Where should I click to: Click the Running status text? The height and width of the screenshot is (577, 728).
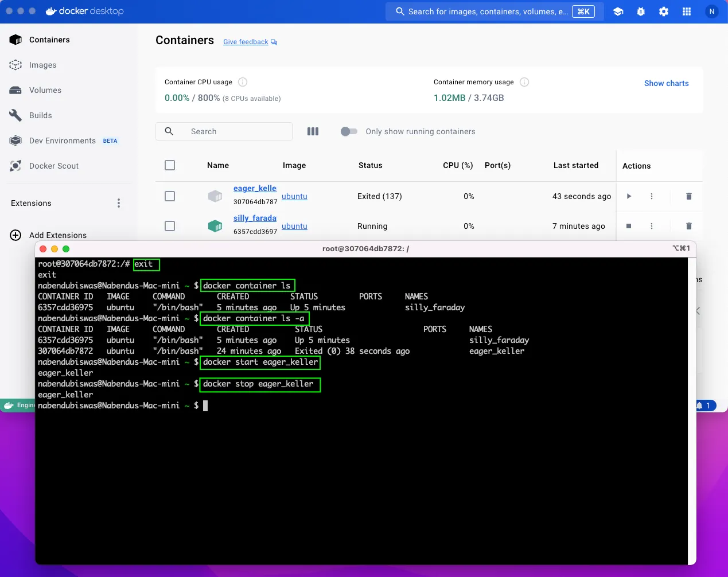tap(372, 226)
